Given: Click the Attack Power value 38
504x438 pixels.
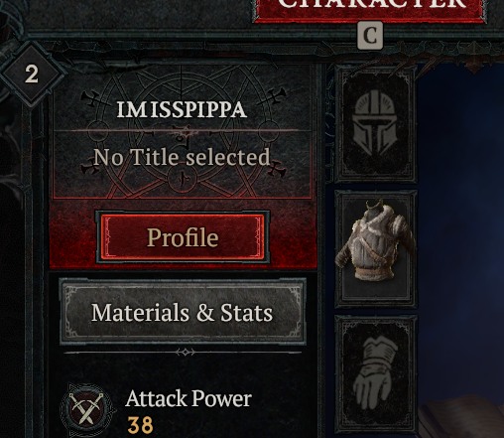Looking at the screenshot, I should 140,425.
